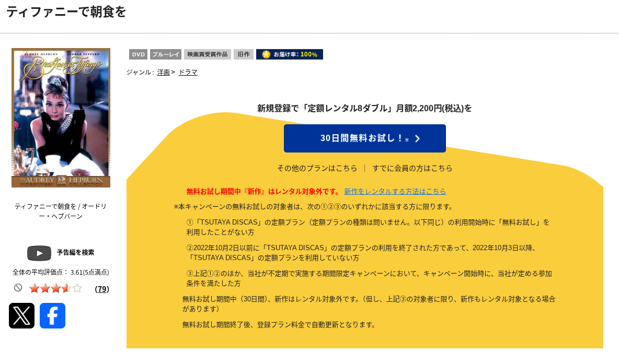The image size is (619, 364).
Task: Open the Breakfast at Tiffany's cover image
Action: point(61,118)
